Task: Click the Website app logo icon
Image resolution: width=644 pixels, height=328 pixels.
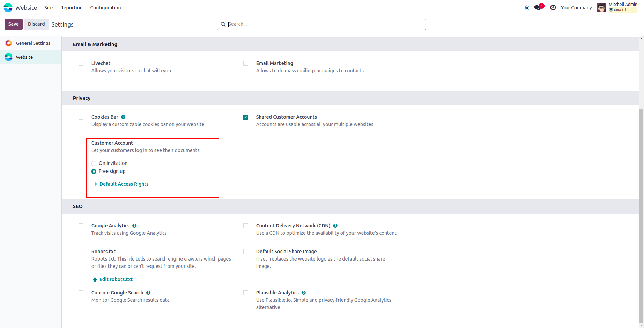Action: click(8, 8)
